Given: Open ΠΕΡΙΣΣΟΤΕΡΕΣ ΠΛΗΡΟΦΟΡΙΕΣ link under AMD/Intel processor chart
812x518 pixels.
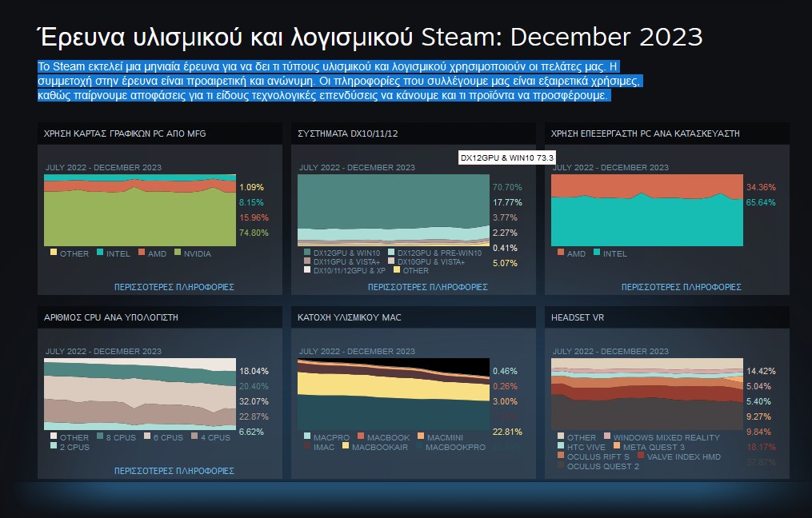Looking at the screenshot, I should click(681, 287).
